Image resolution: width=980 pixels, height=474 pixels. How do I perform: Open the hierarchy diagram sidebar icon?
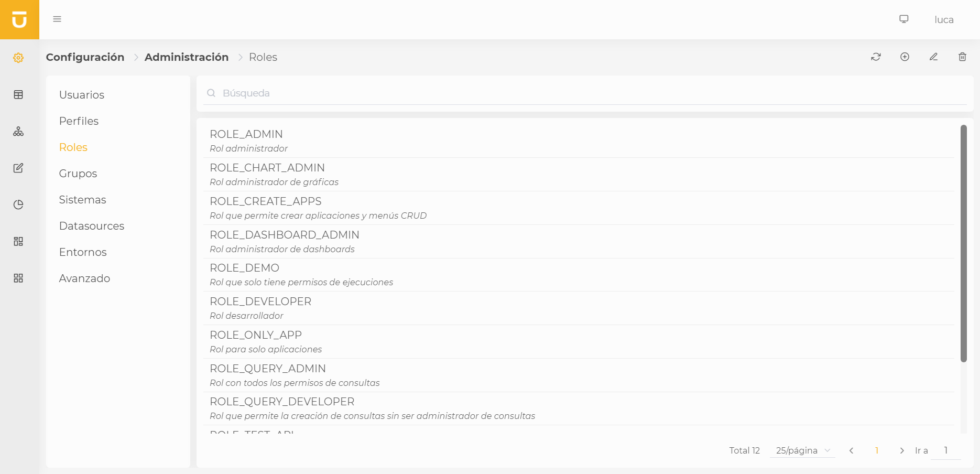pyautogui.click(x=18, y=131)
